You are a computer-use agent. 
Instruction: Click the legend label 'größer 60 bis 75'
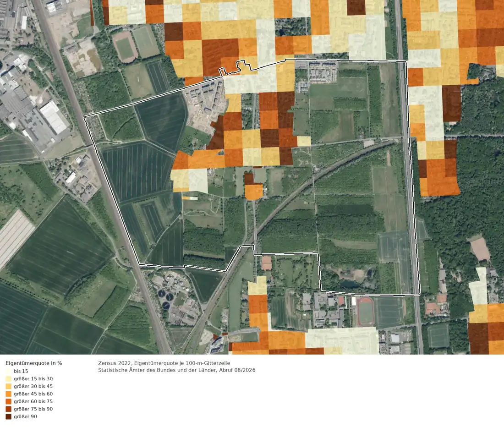coord(33,401)
